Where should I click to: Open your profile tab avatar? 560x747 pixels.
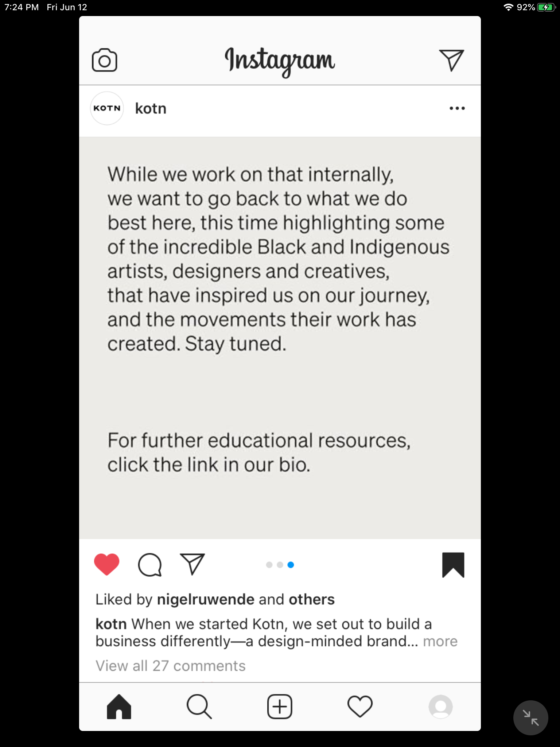[x=440, y=707]
